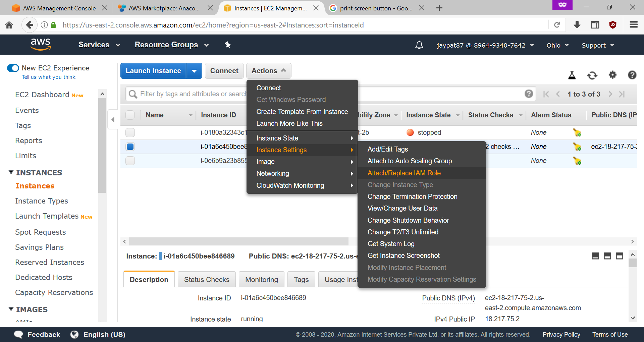Open the Support dropdown
Screen dimensions: 644x342
coord(598,45)
